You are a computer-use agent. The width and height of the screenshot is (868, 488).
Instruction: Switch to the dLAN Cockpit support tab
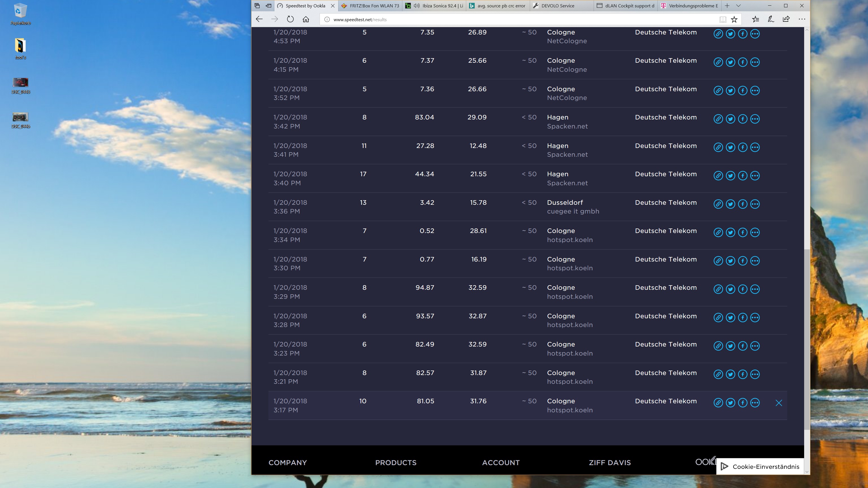pos(625,6)
